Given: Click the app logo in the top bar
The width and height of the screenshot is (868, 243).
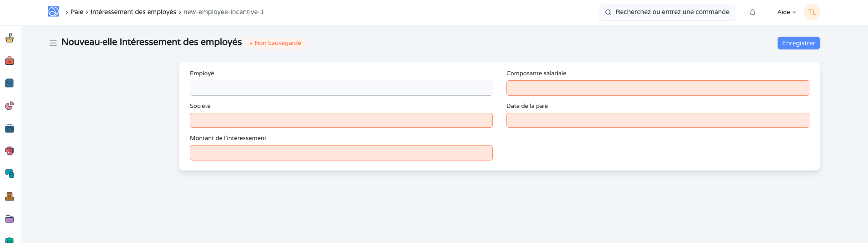Looking at the screenshot, I should tap(54, 12).
